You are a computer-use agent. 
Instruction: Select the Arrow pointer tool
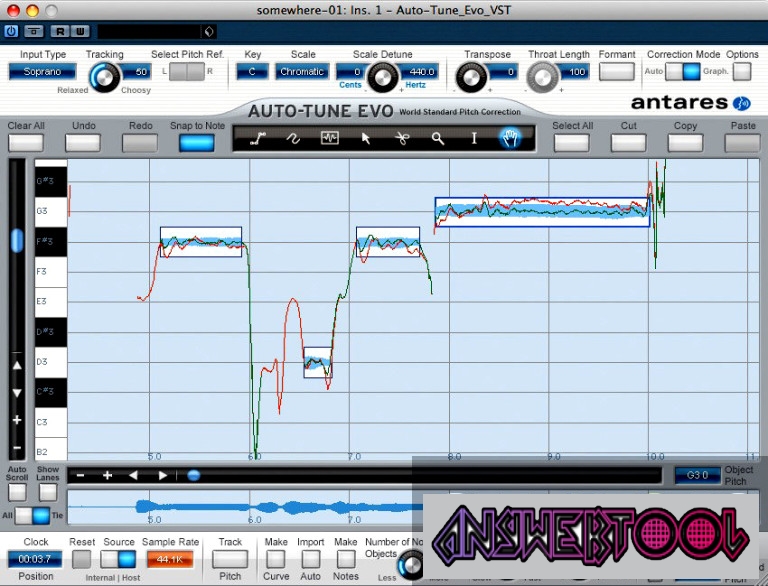(365, 139)
